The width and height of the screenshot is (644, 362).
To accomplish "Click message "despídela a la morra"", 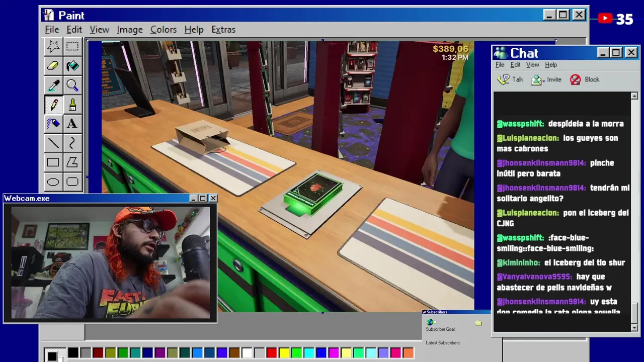I will click(586, 124).
